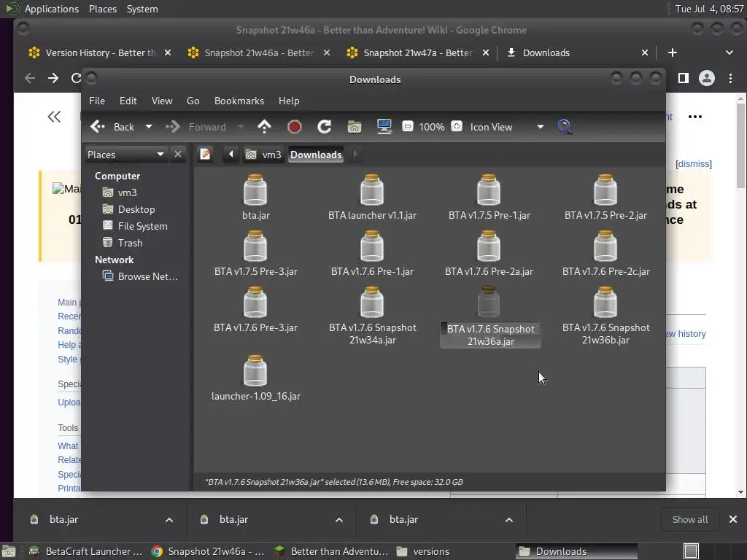Open Chrome tab search chevron
This screenshot has width=747, height=560.
(x=729, y=52)
